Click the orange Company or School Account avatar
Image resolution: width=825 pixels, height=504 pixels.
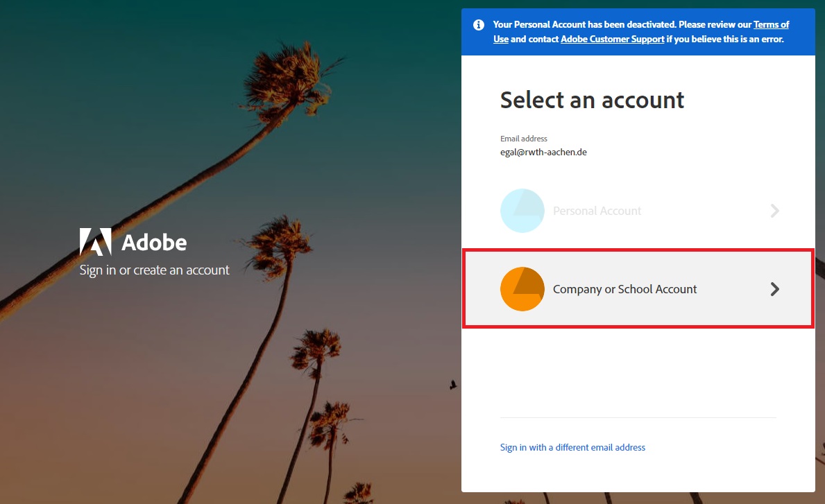(522, 289)
